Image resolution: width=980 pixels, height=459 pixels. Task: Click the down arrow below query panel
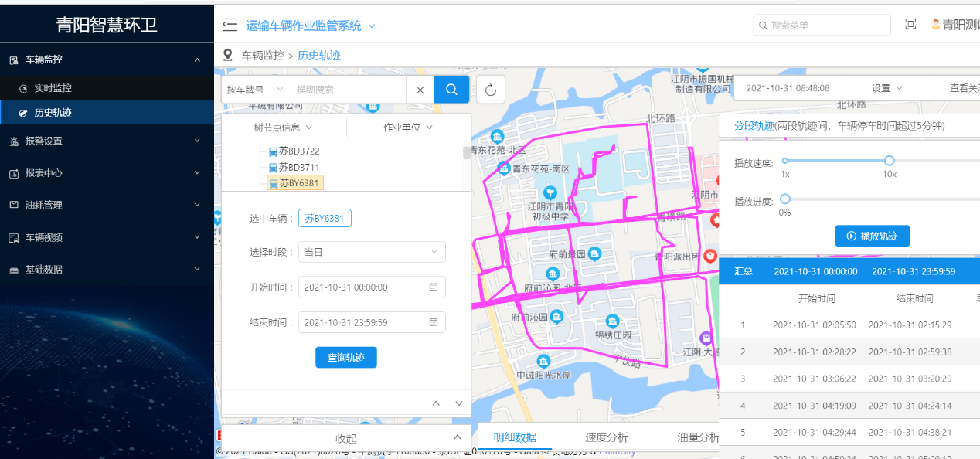(459, 403)
